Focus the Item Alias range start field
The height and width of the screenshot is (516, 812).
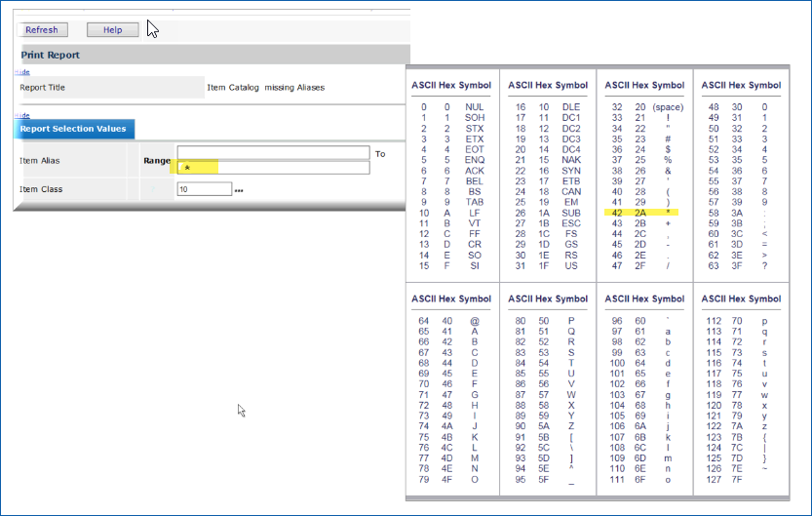point(273,153)
